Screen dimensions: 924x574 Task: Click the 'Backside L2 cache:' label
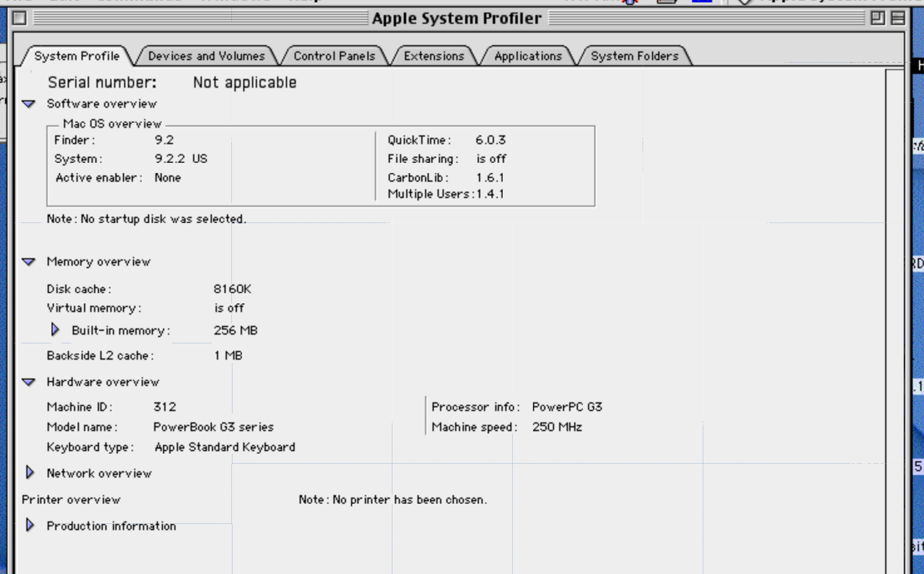point(100,356)
